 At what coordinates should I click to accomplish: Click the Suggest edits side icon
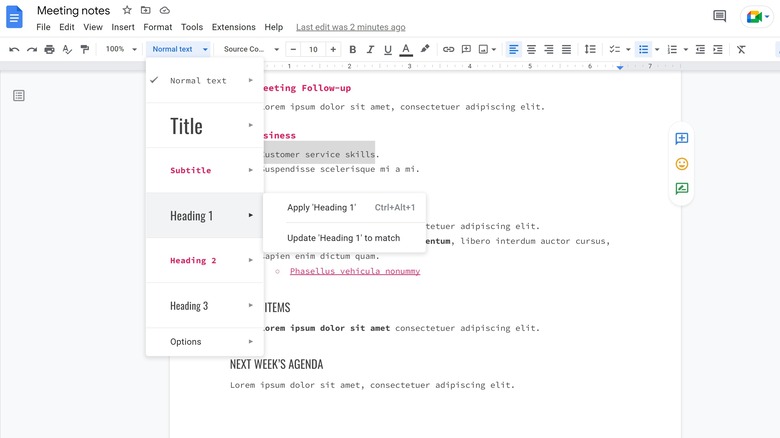coord(682,188)
